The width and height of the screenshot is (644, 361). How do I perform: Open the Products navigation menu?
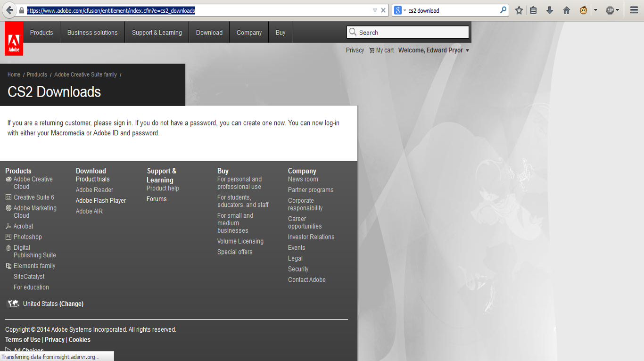(41, 33)
